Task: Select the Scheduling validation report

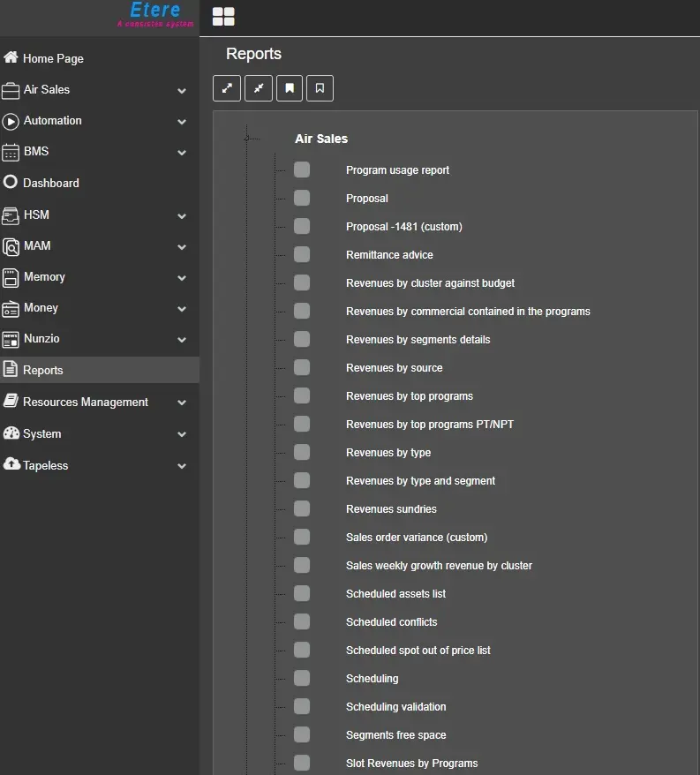Action: (x=395, y=707)
